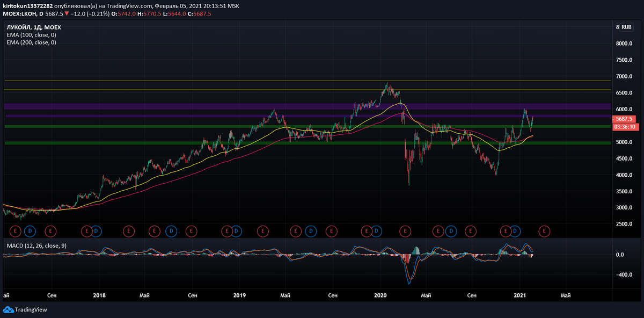Click the blue D dividend marker above 2020
This screenshot has height=318, width=644.
click(x=377, y=230)
